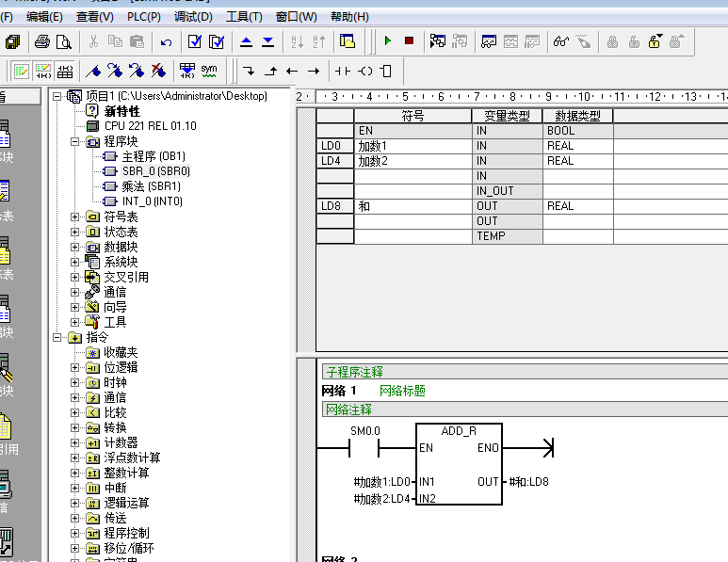Click the blue Upload triangle icon
Screen dimensions: 728x562
pyautogui.click(x=247, y=41)
